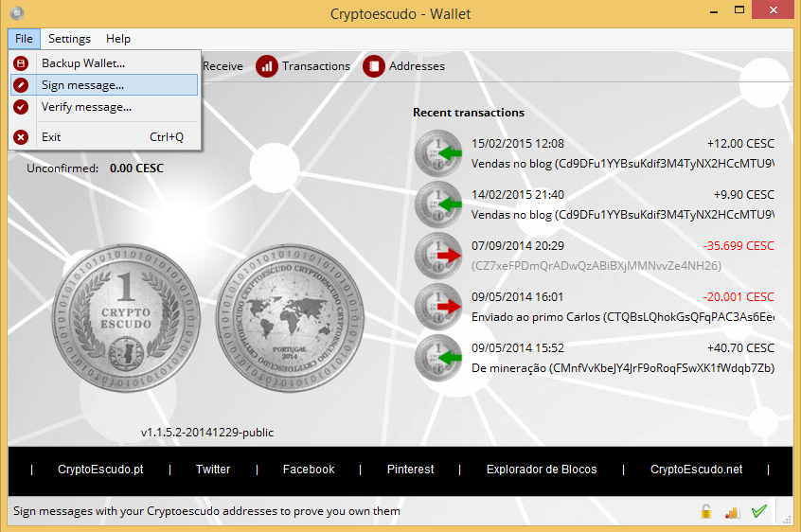Select the 14/02/2015 21:40 transaction date
Screen dimensions: 801x532
point(518,195)
